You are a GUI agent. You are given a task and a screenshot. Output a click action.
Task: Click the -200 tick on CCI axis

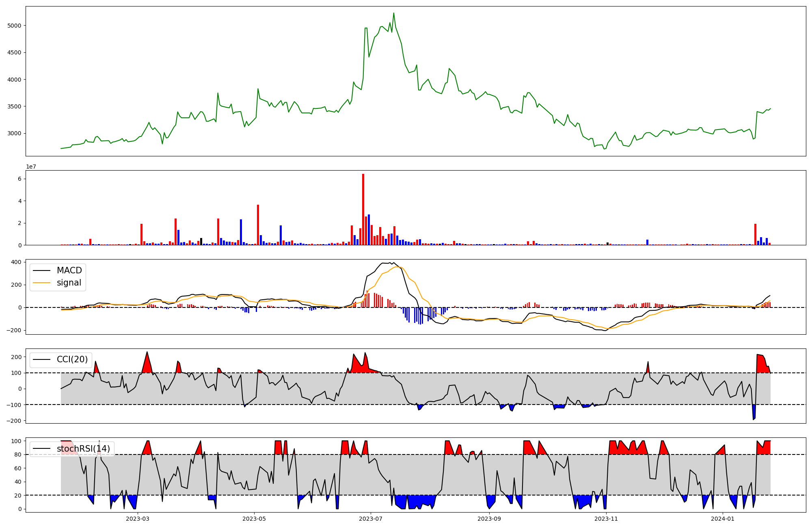[14, 421]
